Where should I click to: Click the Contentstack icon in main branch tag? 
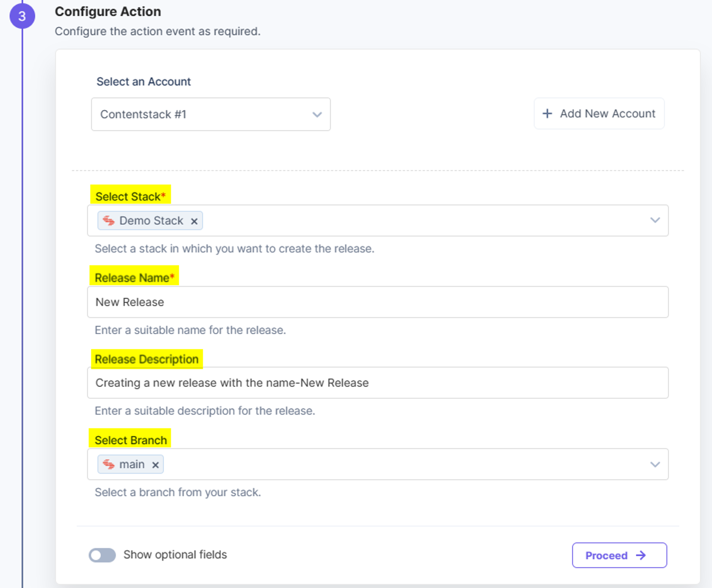109,464
